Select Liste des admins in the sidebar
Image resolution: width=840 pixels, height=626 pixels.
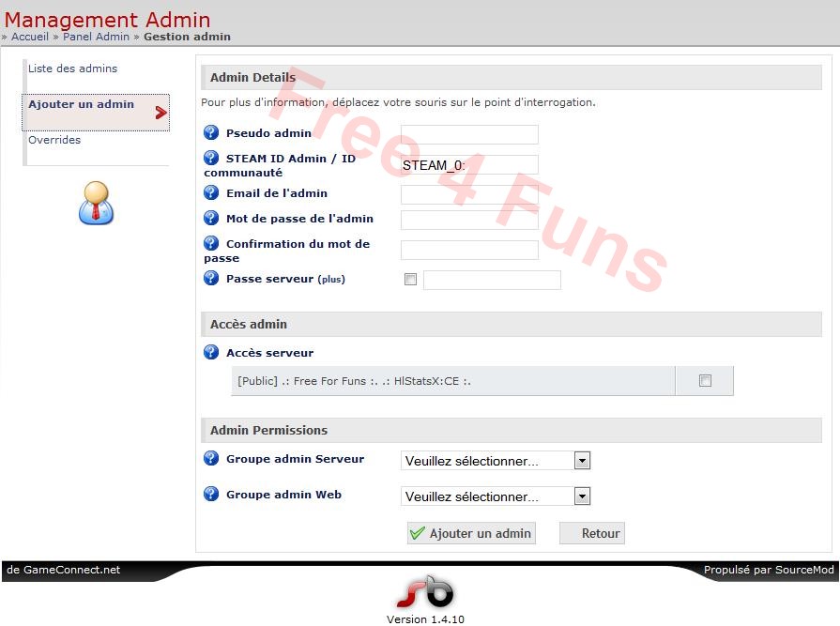[72, 69]
